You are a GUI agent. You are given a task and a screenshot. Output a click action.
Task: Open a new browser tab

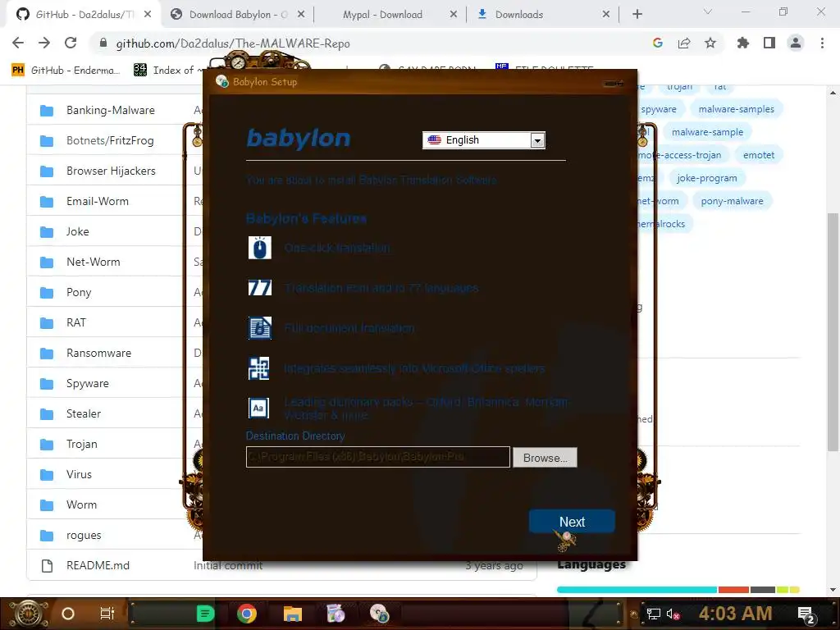[x=637, y=15]
